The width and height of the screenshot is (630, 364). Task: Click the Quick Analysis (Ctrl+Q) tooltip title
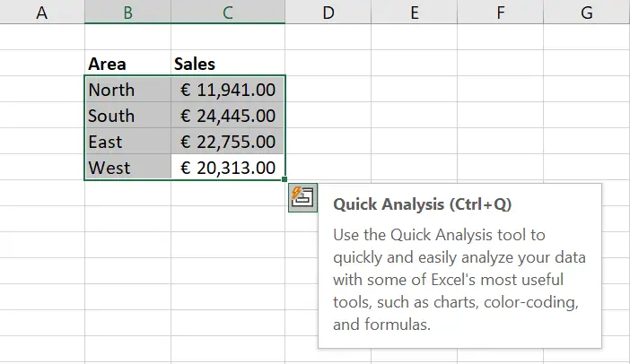coord(423,204)
